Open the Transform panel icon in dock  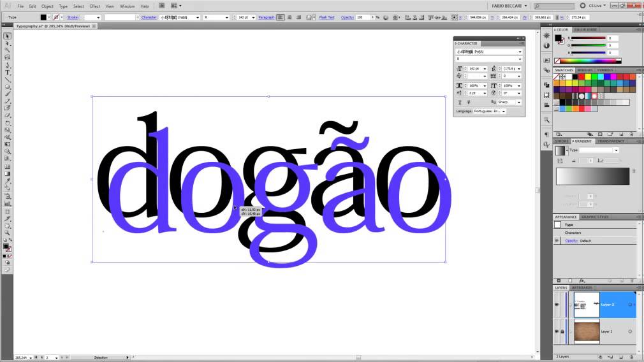(546, 95)
